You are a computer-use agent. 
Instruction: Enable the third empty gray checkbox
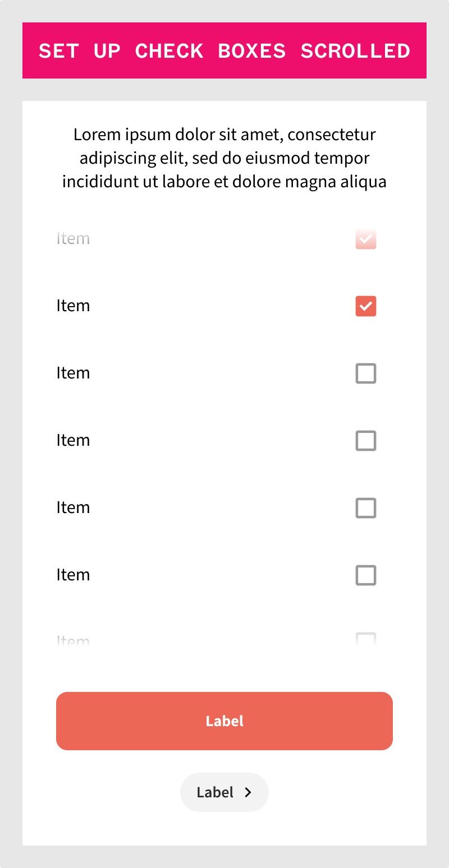pos(366,508)
